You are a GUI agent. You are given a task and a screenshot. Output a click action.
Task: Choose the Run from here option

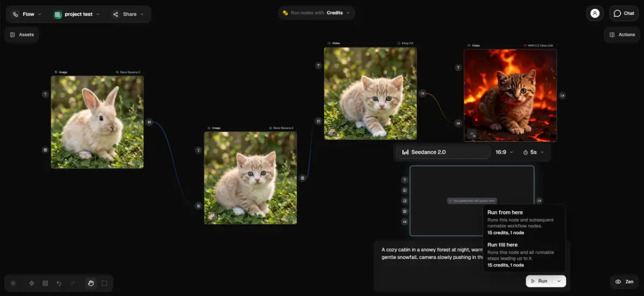coord(524,224)
